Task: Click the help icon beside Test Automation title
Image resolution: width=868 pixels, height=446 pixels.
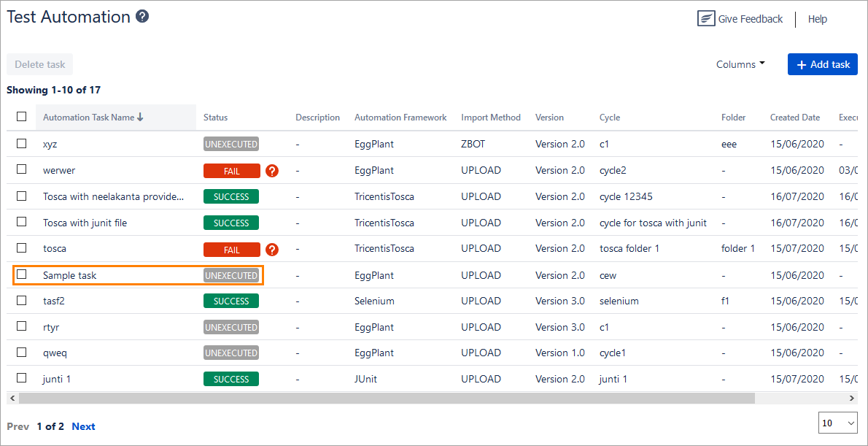Action: (142, 16)
